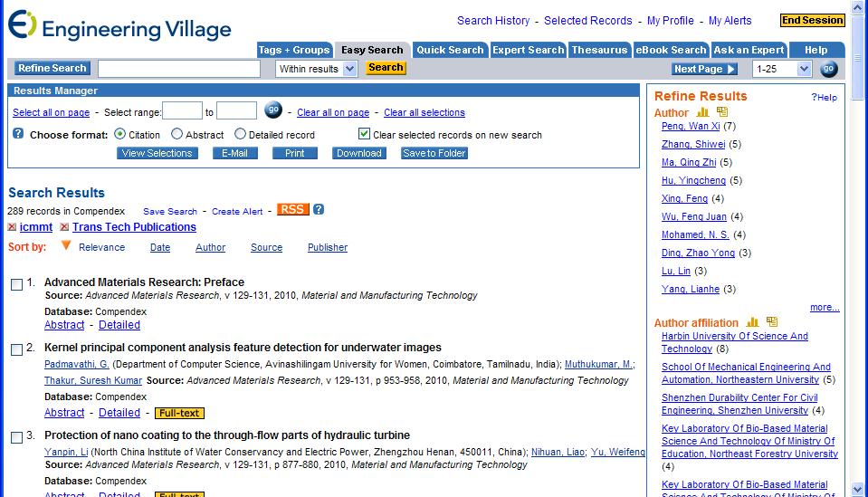Open the Within results dropdown
This screenshot has width=868, height=497.
pyautogui.click(x=316, y=69)
